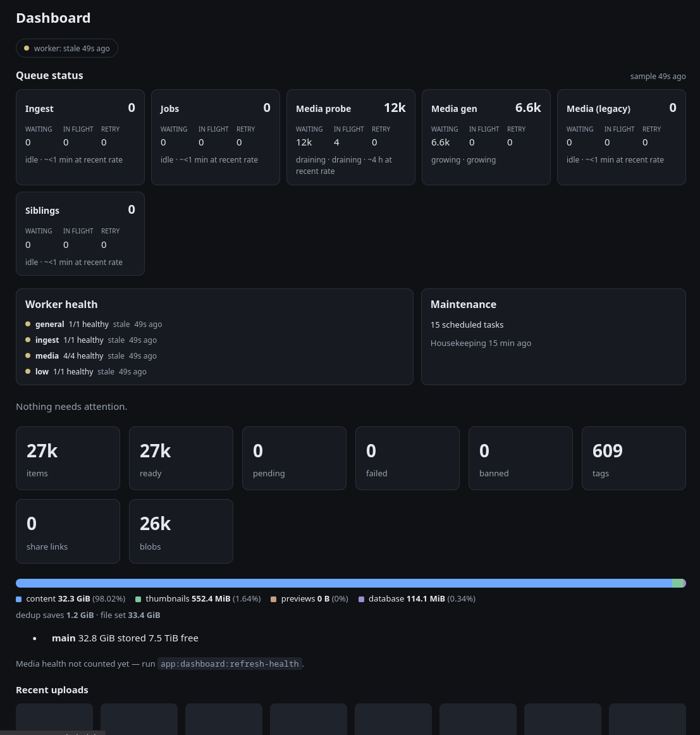Click the green thumbnails legend swatch

click(x=138, y=599)
